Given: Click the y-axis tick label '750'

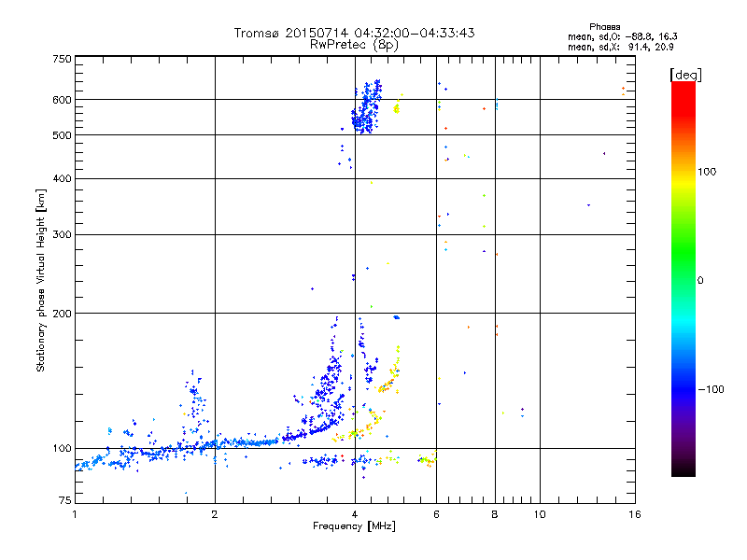Looking at the screenshot, I should 62,59.
